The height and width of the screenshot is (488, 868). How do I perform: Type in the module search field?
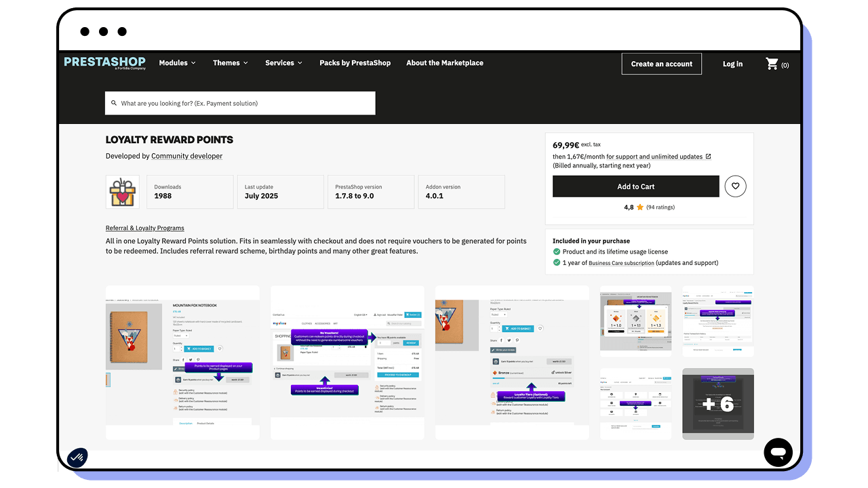tap(244, 104)
